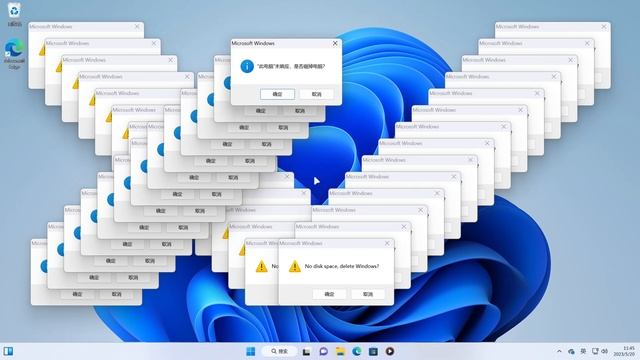Click 取消 in the front 'No disk space' dialog
Screen dimensions: 640x360
pyautogui.click(x=368, y=294)
